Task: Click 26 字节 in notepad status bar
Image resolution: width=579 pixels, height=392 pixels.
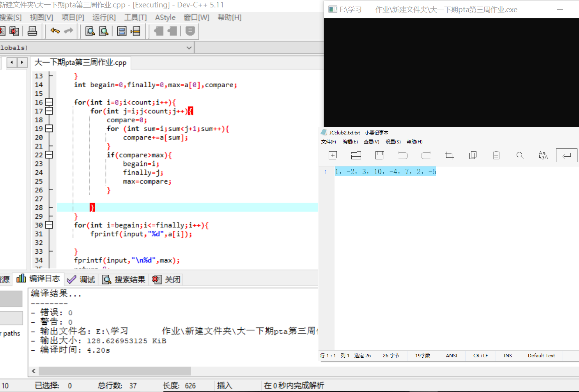Action: 391,355
